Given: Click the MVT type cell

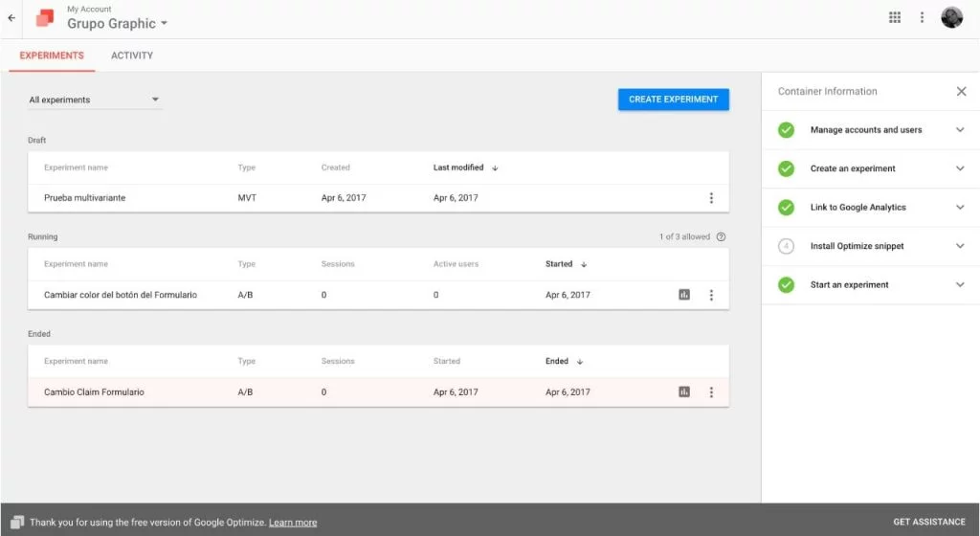Looking at the screenshot, I should click(247, 197).
